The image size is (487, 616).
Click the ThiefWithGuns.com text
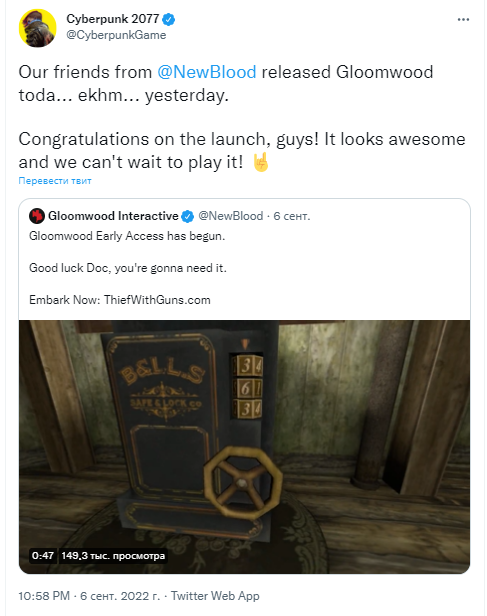point(157,300)
